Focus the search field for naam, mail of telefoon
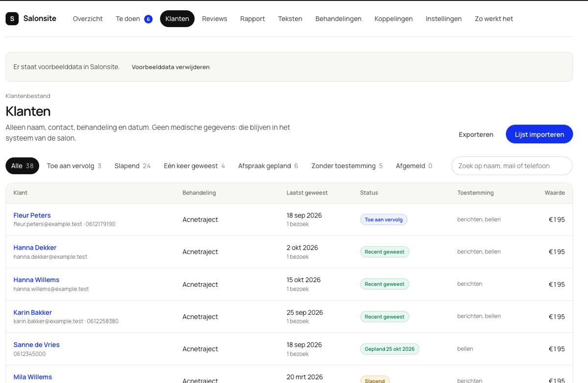The height and width of the screenshot is (383, 588). 512,166
